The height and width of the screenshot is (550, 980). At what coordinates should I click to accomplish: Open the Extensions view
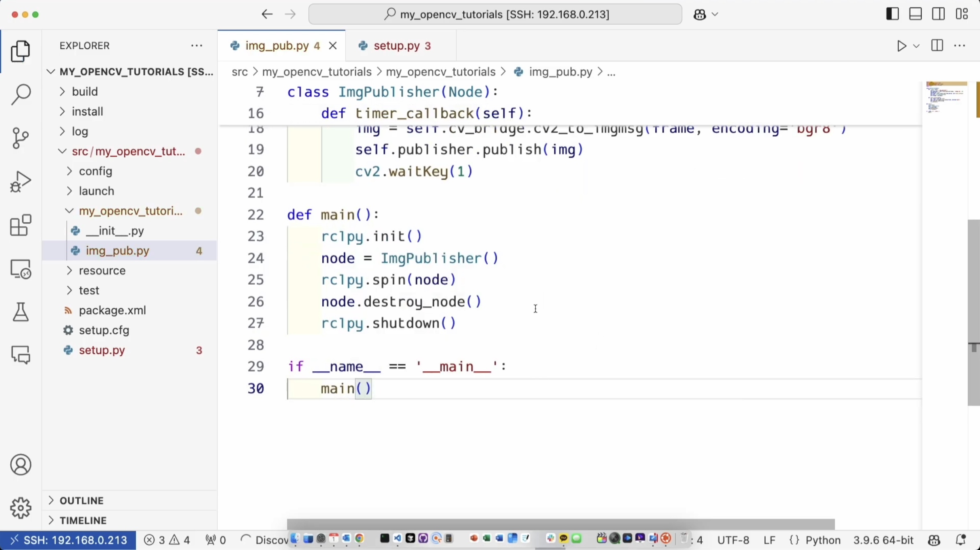tap(21, 225)
